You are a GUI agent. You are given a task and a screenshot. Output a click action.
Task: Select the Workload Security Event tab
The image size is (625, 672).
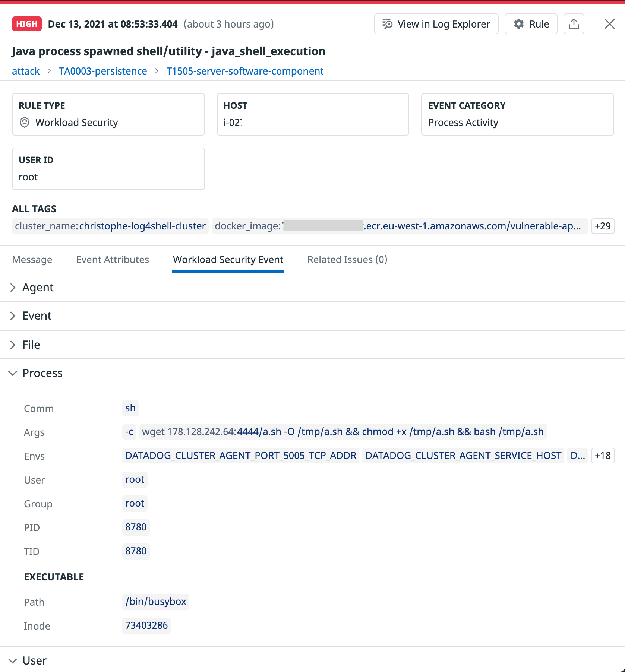228,259
